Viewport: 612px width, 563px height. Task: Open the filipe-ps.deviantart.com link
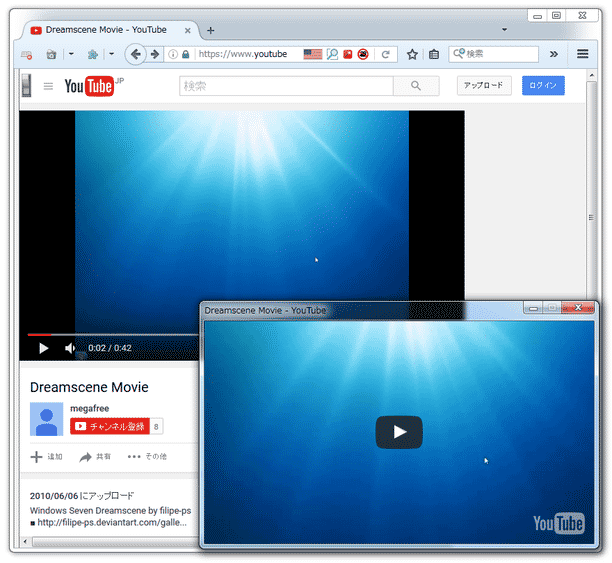click(112, 522)
